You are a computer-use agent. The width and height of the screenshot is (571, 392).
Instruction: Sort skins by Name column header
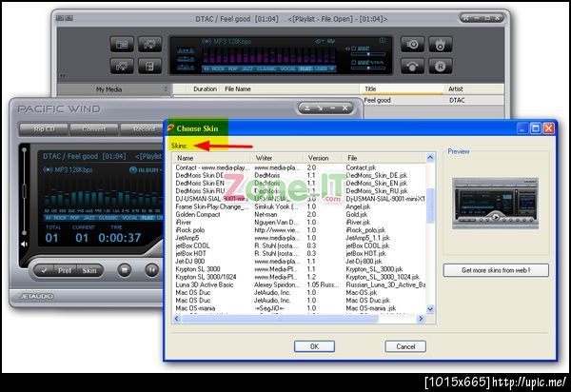tap(211, 158)
